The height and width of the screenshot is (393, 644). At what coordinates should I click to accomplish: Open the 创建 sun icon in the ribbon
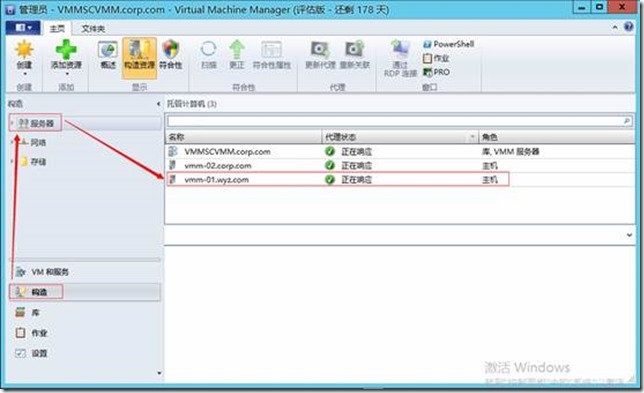tap(24, 50)
